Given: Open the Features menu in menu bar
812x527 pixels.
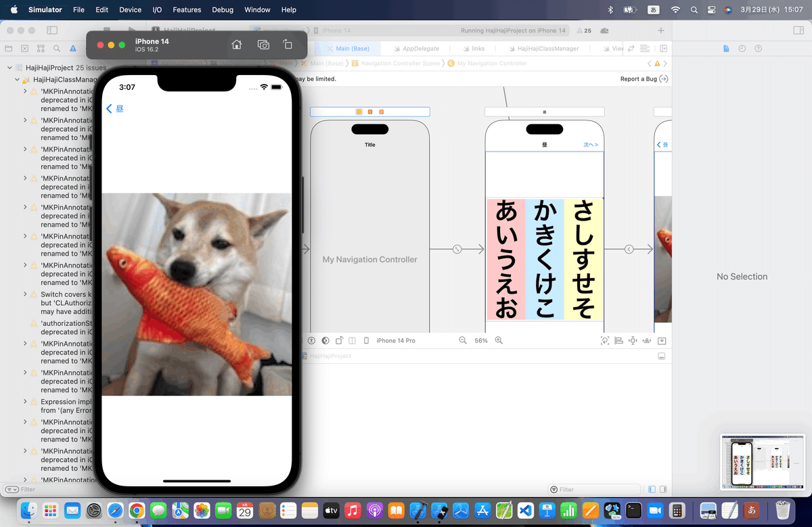Looking at the screenshot, I should tap(187, 9).
